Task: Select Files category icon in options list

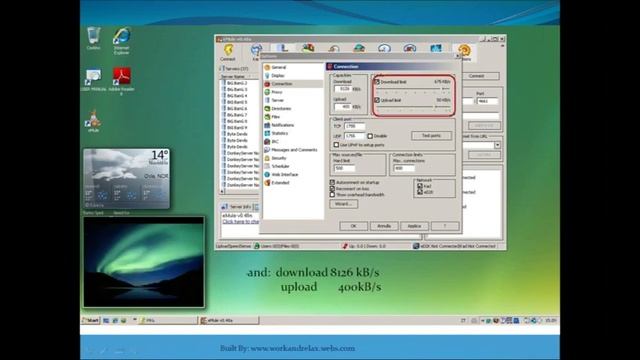Action: coord(267,117)
